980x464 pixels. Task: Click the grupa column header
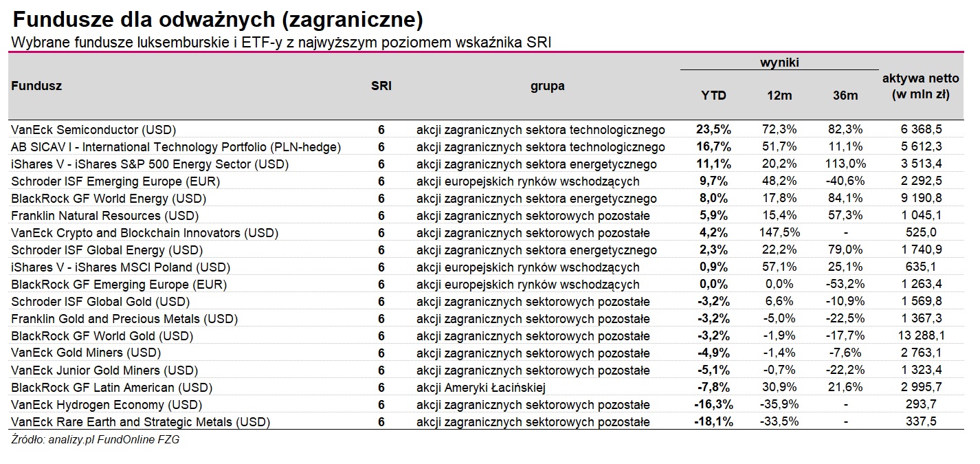coord(547,86)
